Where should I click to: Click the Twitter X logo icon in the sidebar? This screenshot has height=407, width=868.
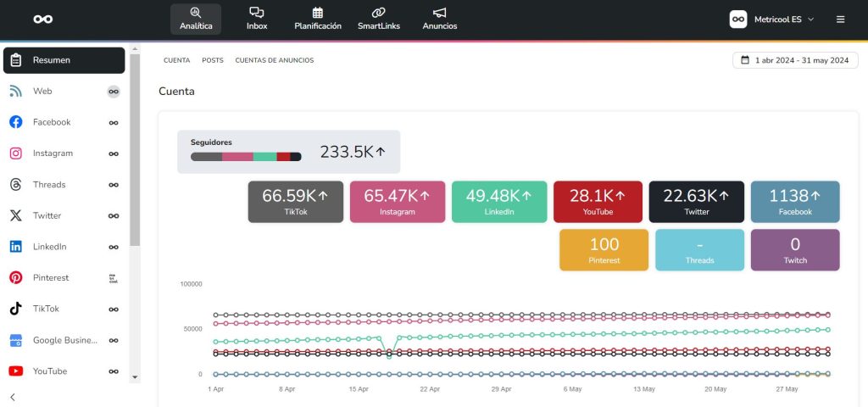[x=16, y=215]
